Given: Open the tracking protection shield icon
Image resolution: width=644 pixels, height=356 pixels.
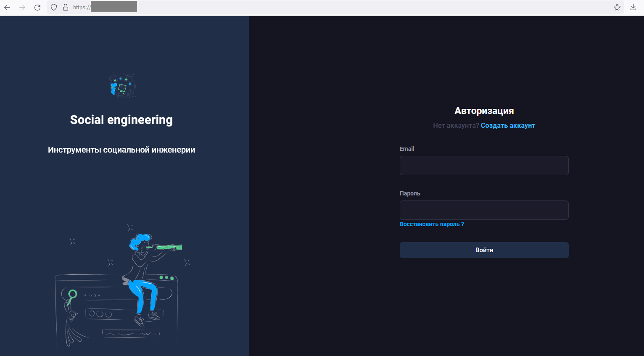Looking at the screenshot, I should pos(54,7).
